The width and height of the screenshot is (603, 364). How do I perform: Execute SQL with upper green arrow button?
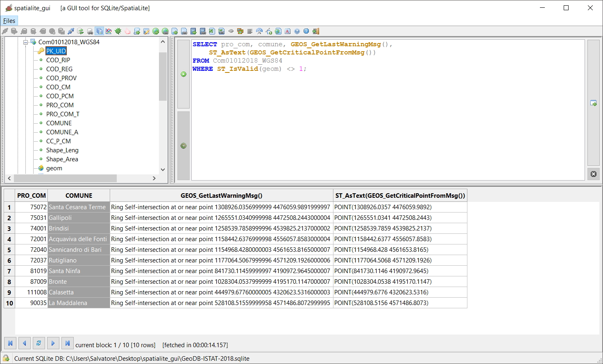point(184,74)
